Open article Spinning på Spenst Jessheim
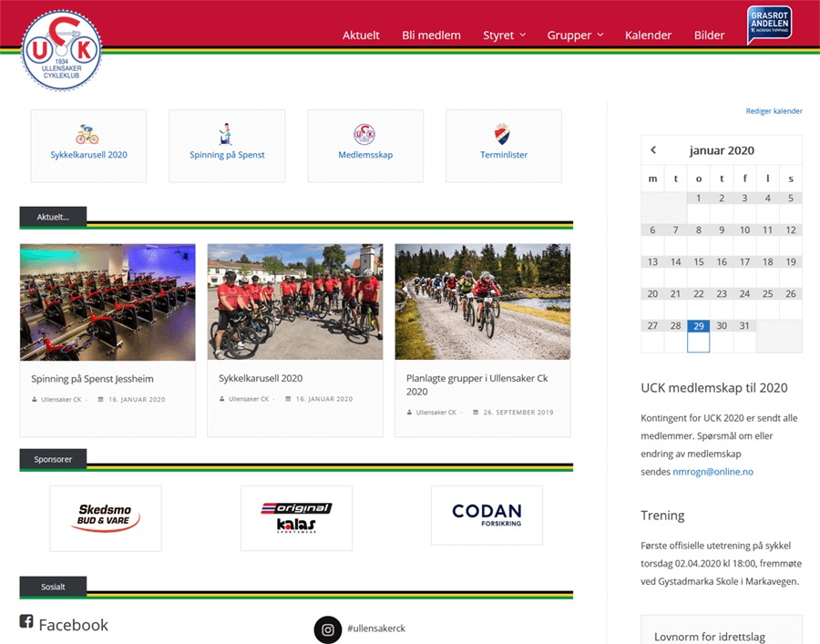Image resolution: width=820 pixels, height=644 pixels. [92, 379]
